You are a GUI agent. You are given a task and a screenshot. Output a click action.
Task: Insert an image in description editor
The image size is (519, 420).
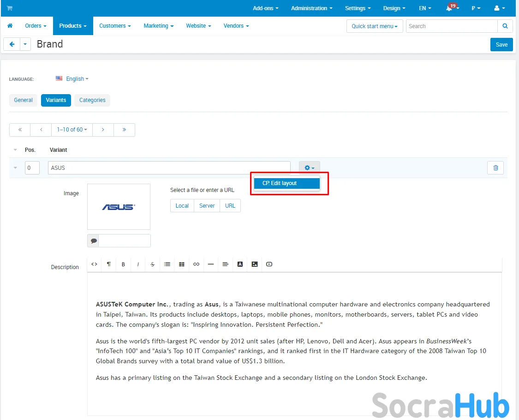pyautogui.click(x=255, y=264)
